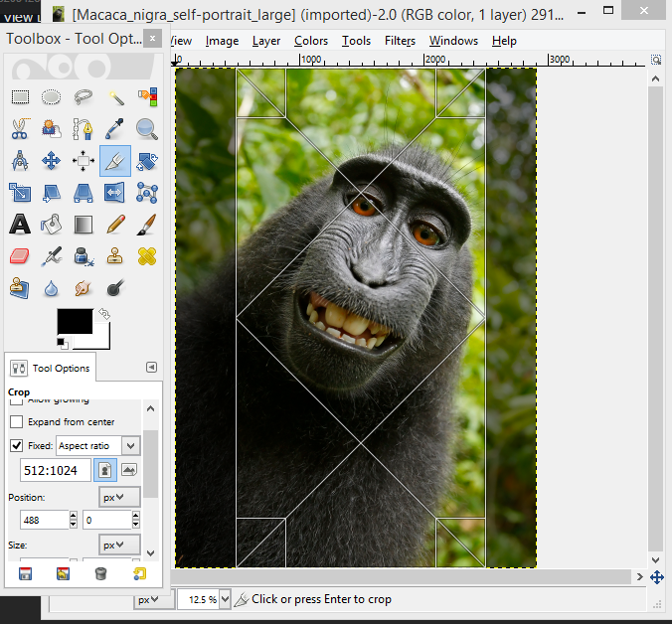
Task: Open the Help menu
Action: click(504, 41)
